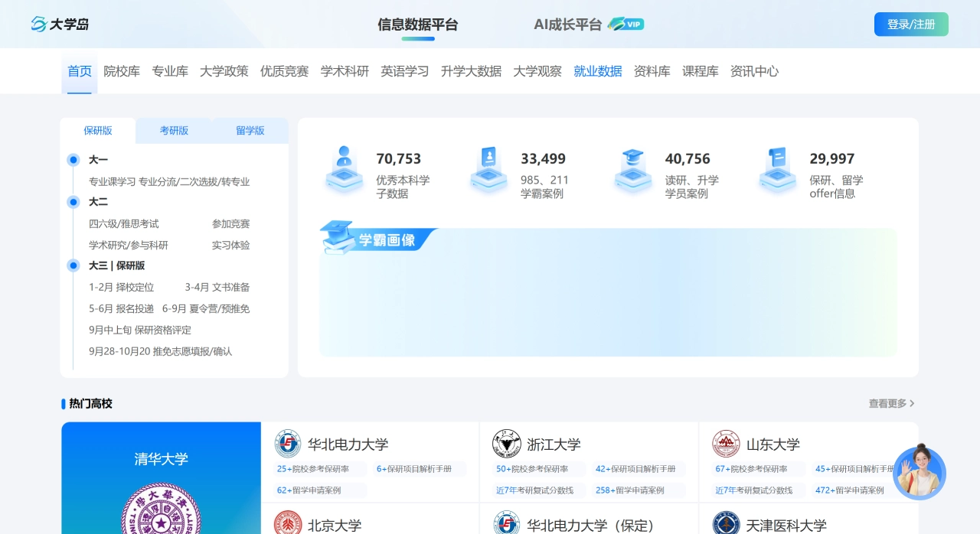Click the 保研、留学offer信息 document icon
The width and height of the screenshot is (980, 534).
(778, 169)
